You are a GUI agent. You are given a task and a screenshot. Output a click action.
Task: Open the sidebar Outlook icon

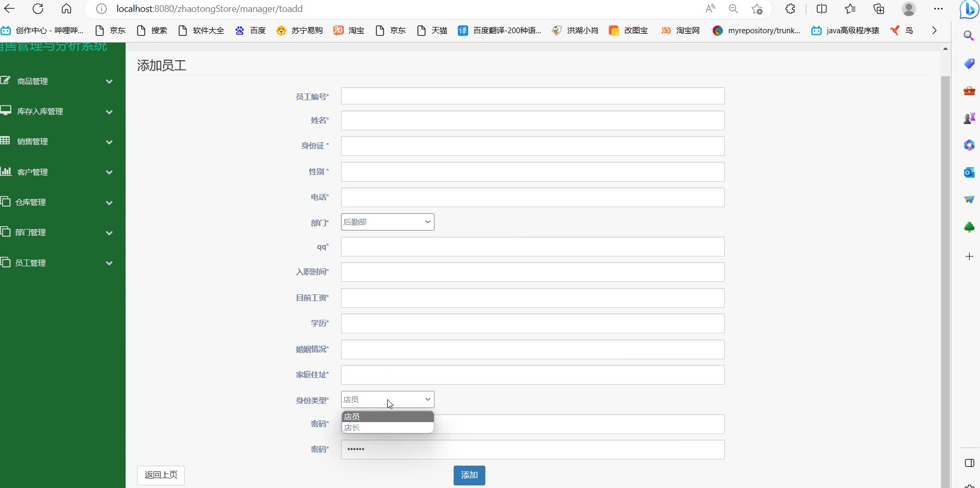(969, 172)
